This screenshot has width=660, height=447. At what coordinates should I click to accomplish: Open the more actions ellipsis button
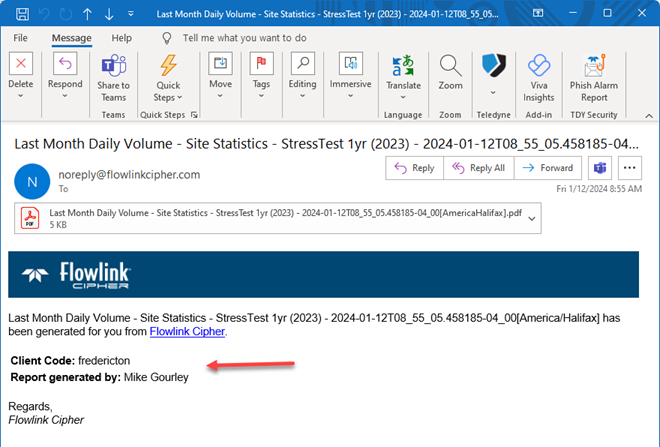tap(630, 167)
